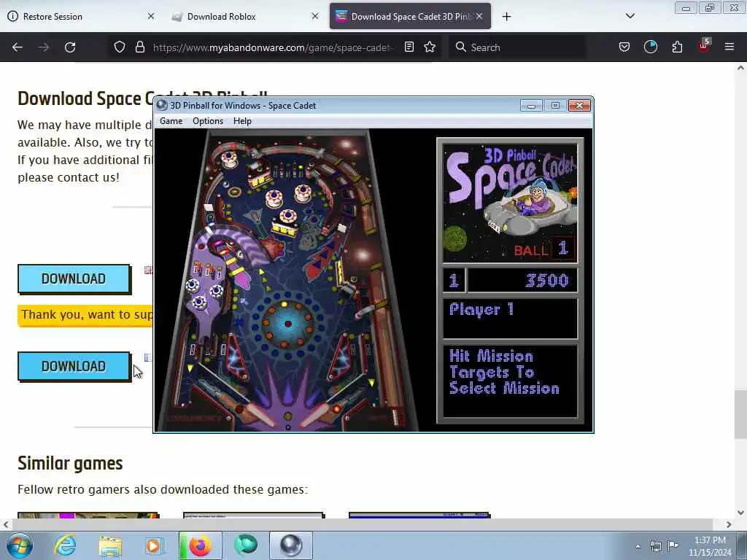Screen dimensions: 747x560
Task: Go back with the browser back arrow
Action: [18, 47]
